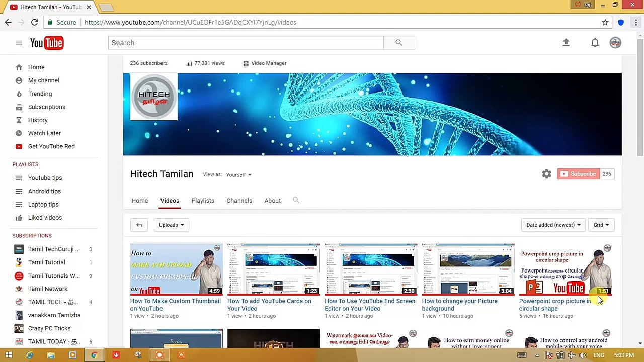Click the search magnifier button
The height and width of the screenshot is (362, 644).
click(399, 43)
